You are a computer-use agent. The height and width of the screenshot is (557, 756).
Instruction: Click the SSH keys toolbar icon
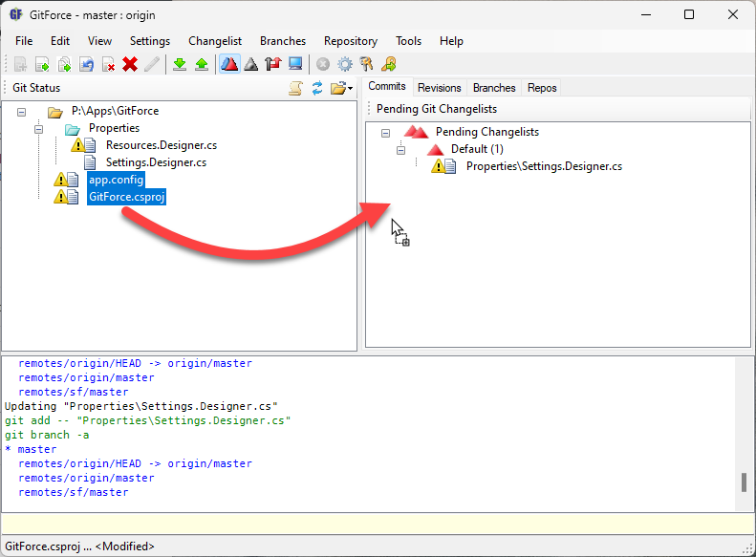point(366,64)
